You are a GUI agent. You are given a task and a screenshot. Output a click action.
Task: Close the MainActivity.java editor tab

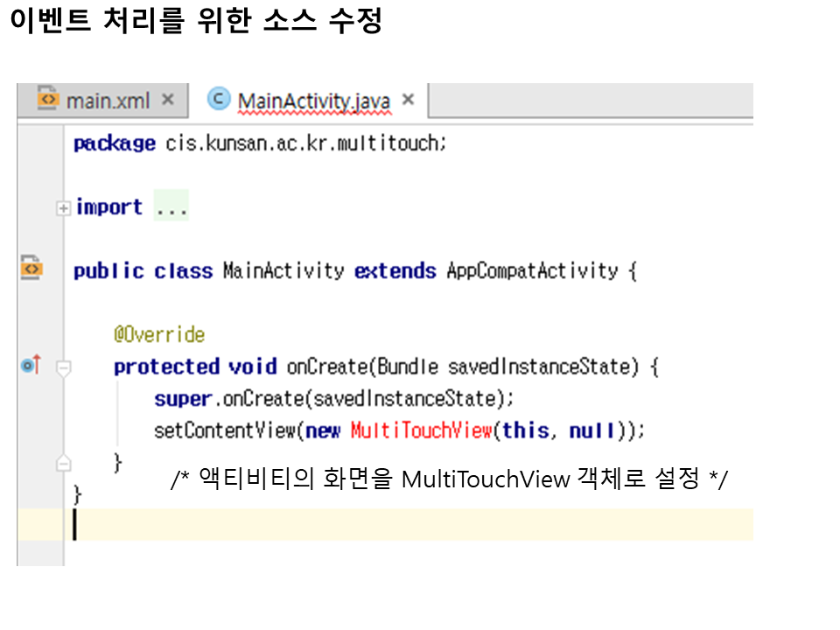click(408, 100)
